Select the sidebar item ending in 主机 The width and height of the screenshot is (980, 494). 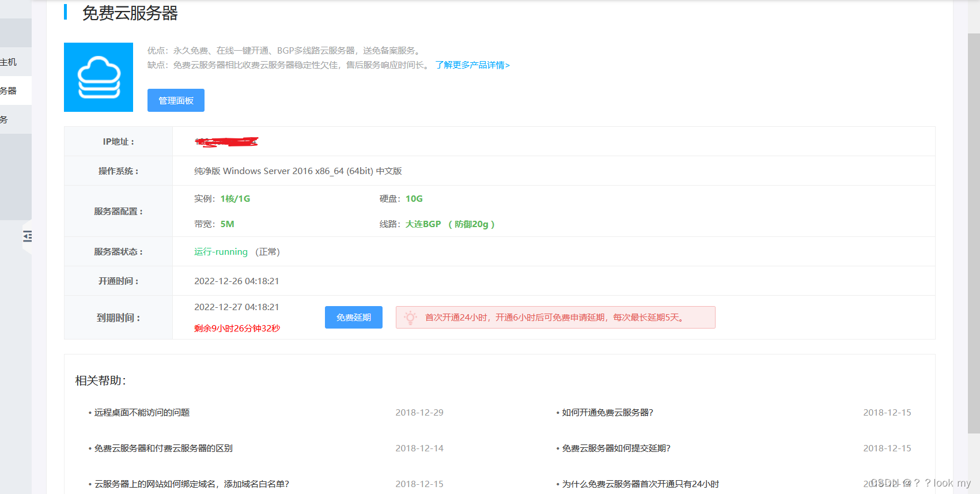(x=16, y=62)
